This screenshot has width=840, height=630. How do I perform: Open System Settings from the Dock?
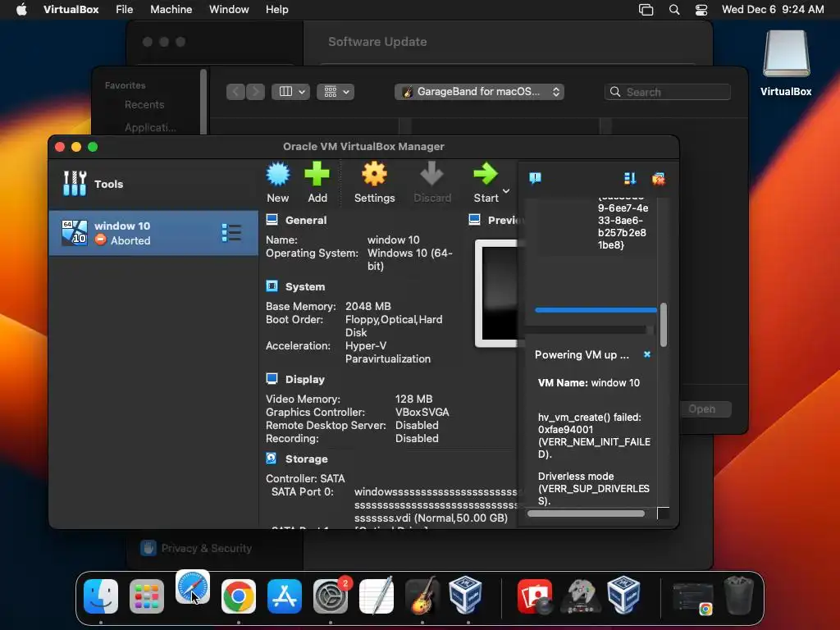coord(331,596)
